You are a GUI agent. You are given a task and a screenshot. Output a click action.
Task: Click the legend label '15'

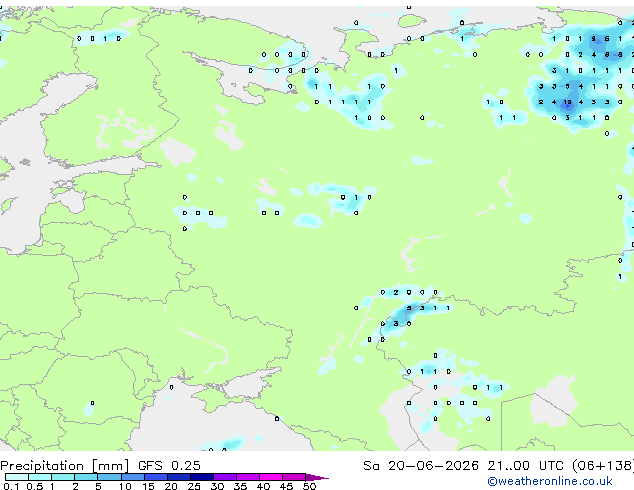148,486
